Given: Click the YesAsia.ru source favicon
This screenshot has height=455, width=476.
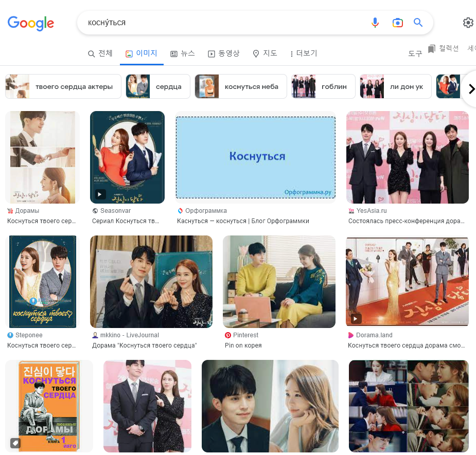Looking at the screenshot, I should tap(351, 211).
